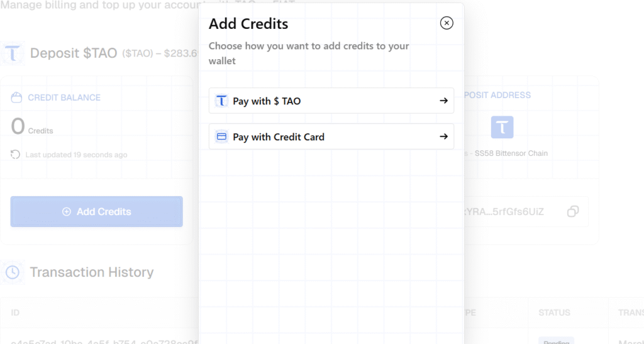
Task: Click the clock icon beside Transaction History
Action: tap(13, 272)
